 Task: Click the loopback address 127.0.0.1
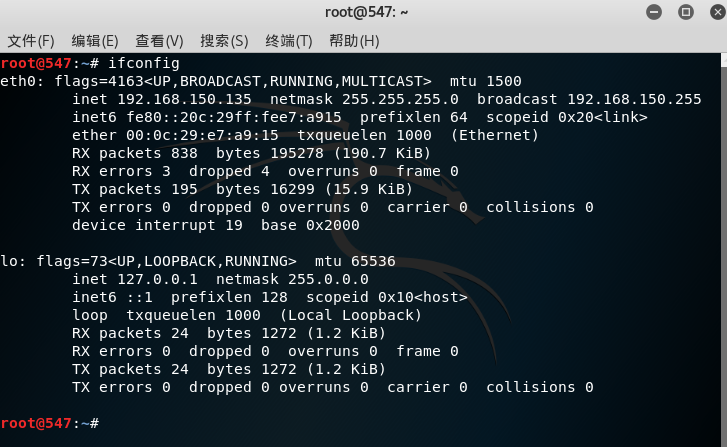(157, 279)
